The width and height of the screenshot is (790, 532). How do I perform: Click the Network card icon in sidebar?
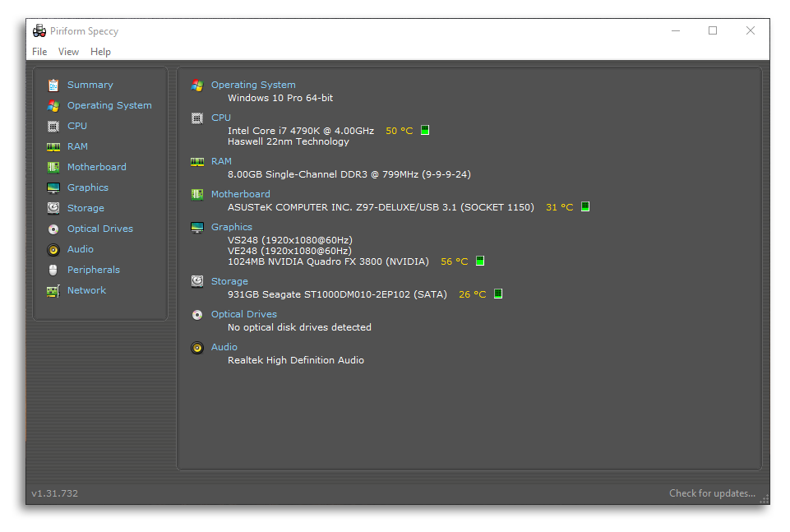click(x=53, y=291)
